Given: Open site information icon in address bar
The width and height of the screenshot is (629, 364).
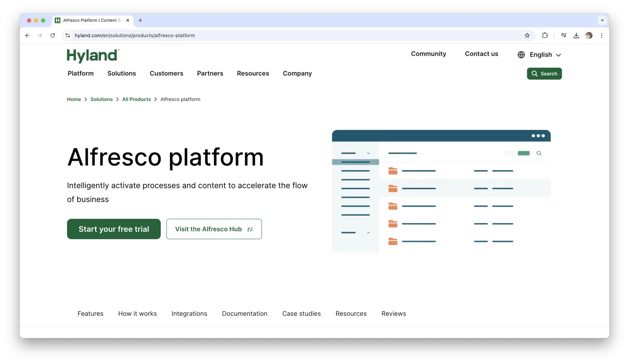Looking at the screenshot, I should tap(68, 35).
